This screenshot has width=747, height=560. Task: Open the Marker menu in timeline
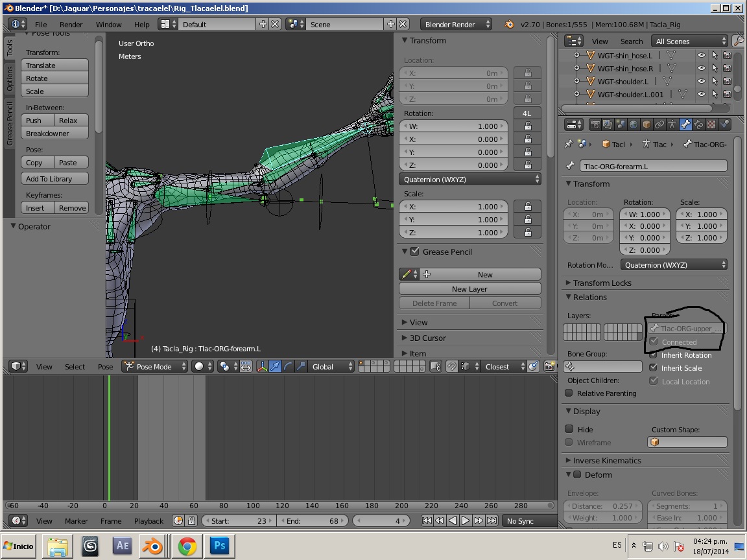(76, 521)
